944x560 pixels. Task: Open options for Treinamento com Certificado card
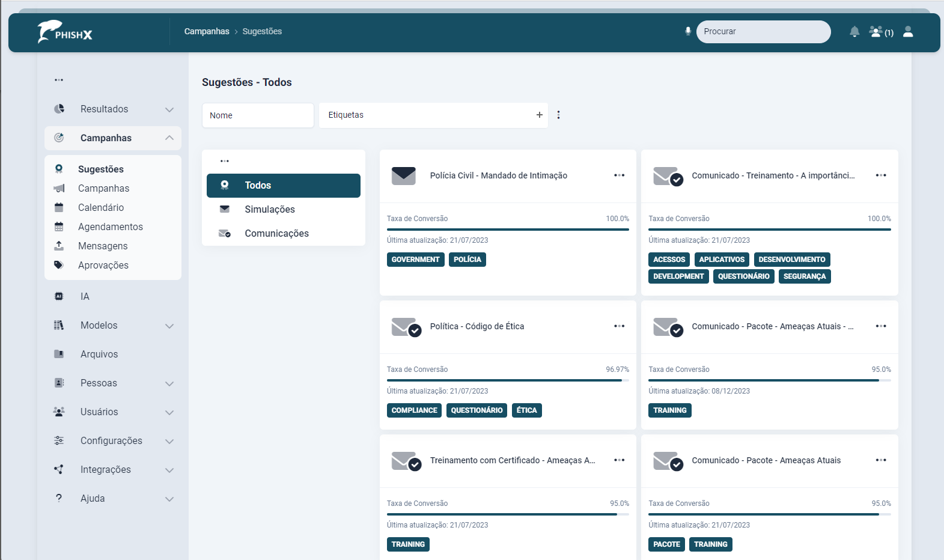tap(620, 460)
